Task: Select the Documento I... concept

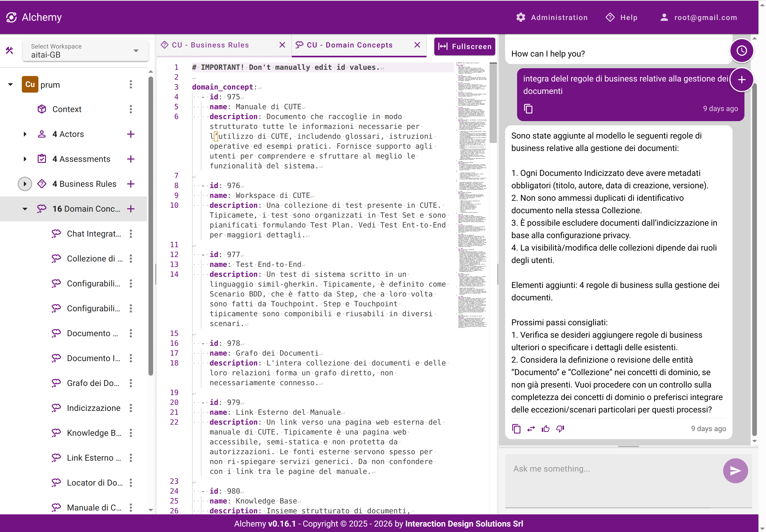Action: (93, 358)
